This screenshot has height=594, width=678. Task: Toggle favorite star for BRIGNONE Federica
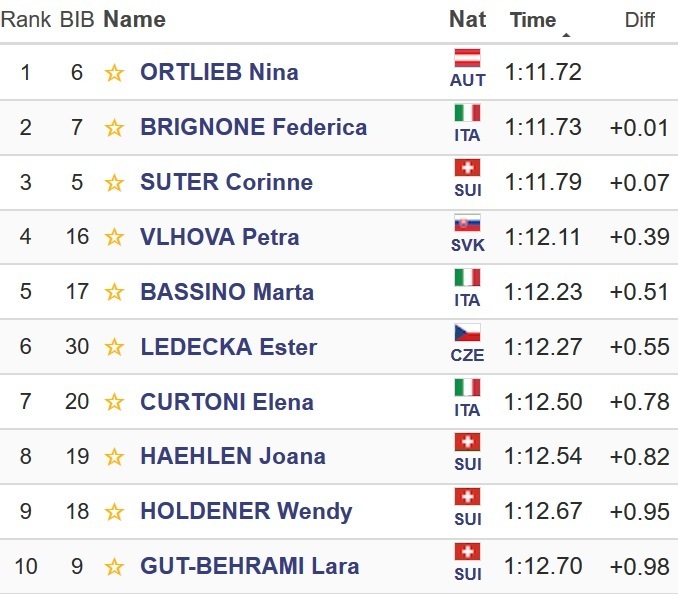click(x=115, y=128)
